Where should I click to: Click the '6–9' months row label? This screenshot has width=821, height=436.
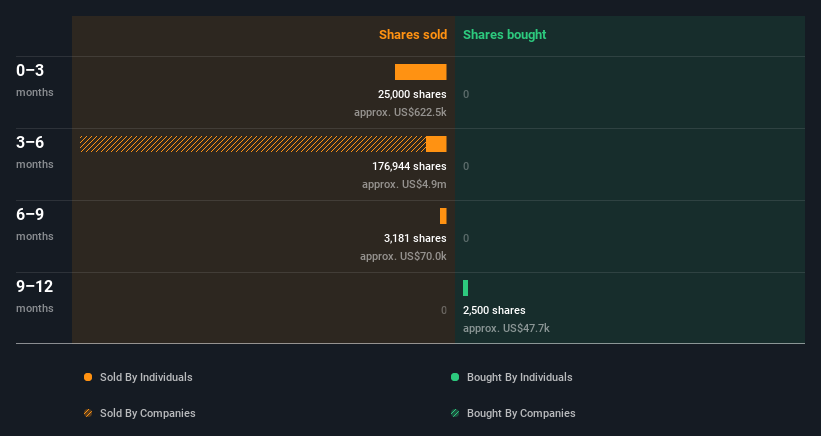30,214
